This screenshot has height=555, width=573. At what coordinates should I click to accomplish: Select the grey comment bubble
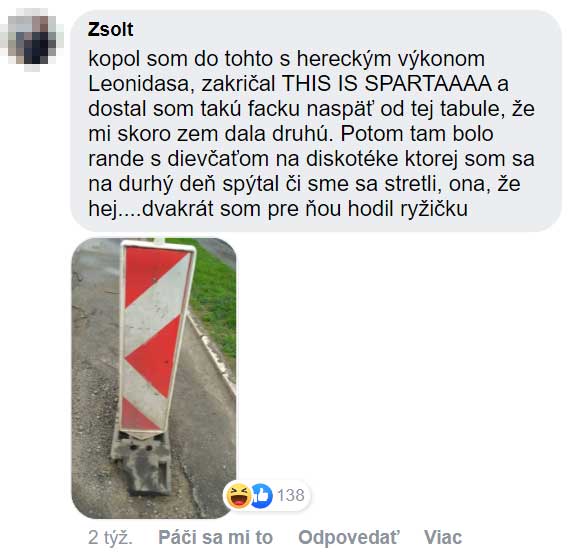(x=316, y=121)
